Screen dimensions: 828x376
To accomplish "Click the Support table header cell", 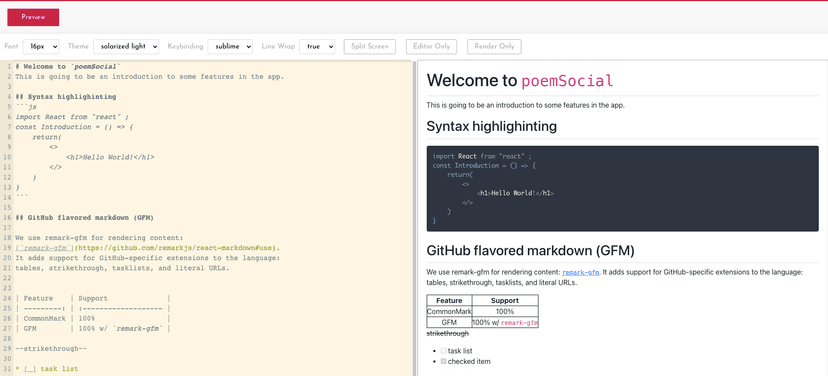I will tap(505, 300).
